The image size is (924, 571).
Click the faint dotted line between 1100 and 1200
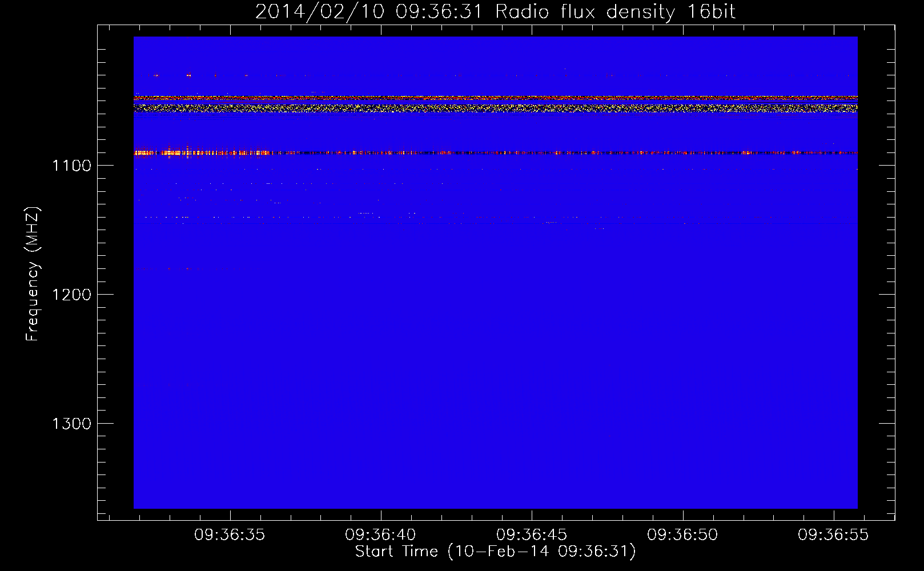click(343, 217)
